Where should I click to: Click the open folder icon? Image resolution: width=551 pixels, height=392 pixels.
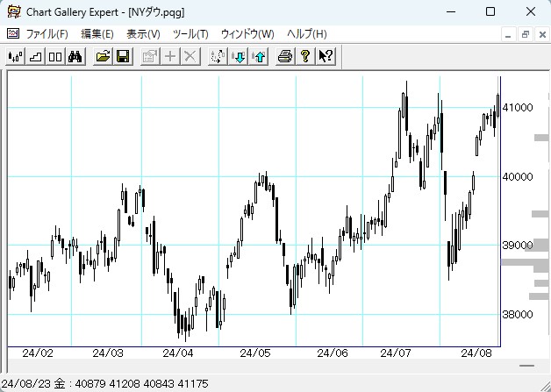click(x=103, y=56)
